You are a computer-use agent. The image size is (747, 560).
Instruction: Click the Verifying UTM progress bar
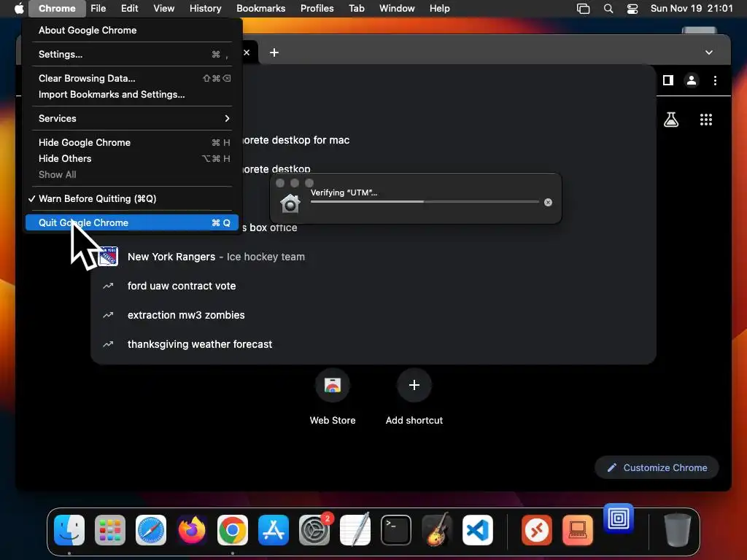point(425,201)
